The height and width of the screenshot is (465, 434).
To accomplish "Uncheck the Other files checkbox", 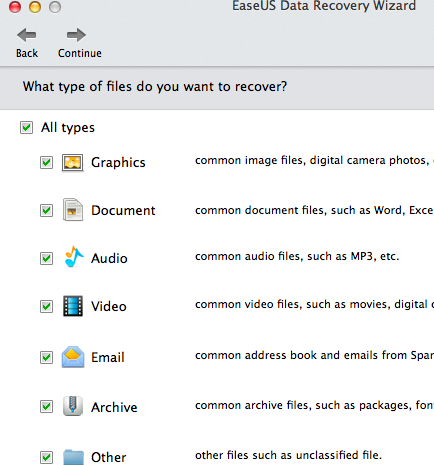I will (46, 457).
